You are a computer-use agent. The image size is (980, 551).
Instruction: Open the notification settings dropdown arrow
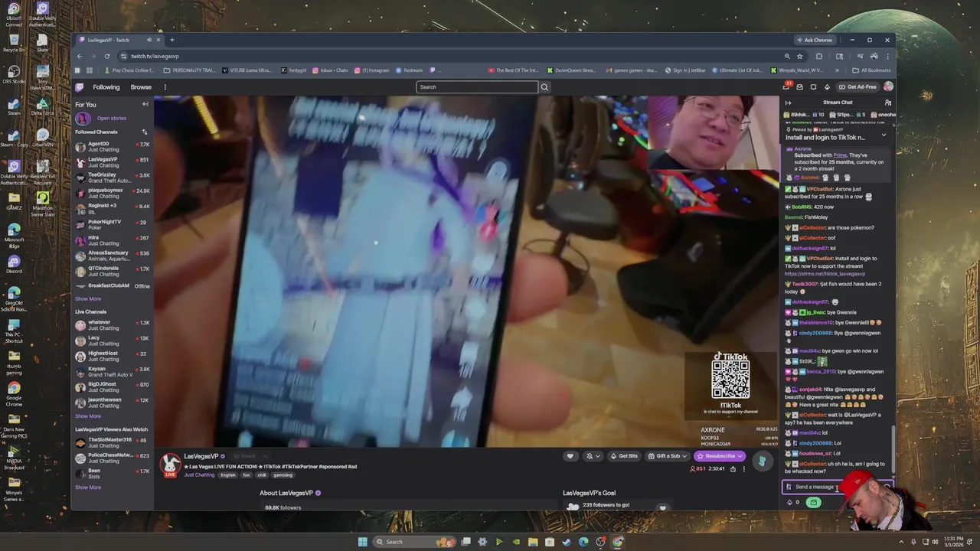pos(597,456)
